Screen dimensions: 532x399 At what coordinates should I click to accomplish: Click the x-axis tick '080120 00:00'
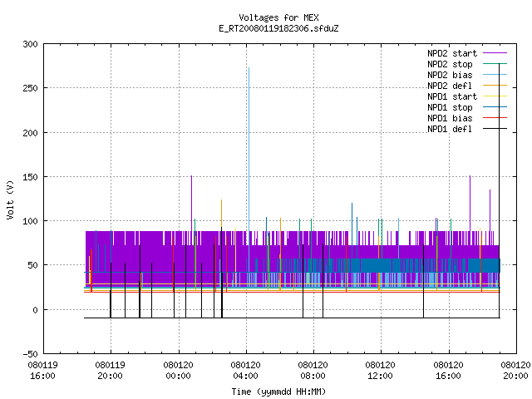point(178,371)
